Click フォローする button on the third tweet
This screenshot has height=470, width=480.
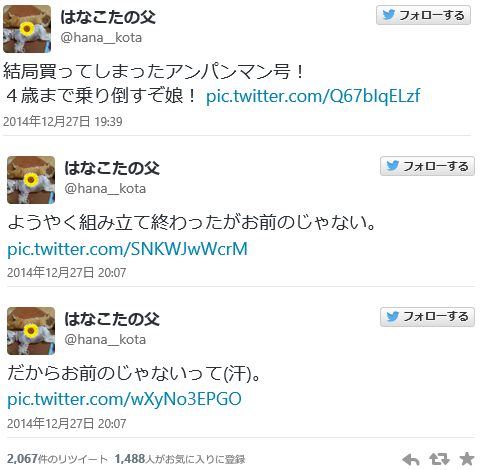(x=427, y=317)
